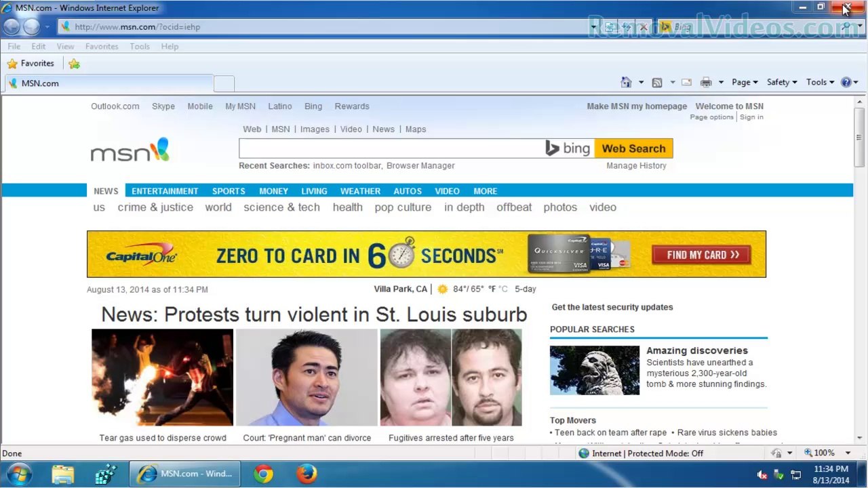Open the Help dropdown arrow
Image resolution: width=868 pixels, height=488 pixels.
856,83
